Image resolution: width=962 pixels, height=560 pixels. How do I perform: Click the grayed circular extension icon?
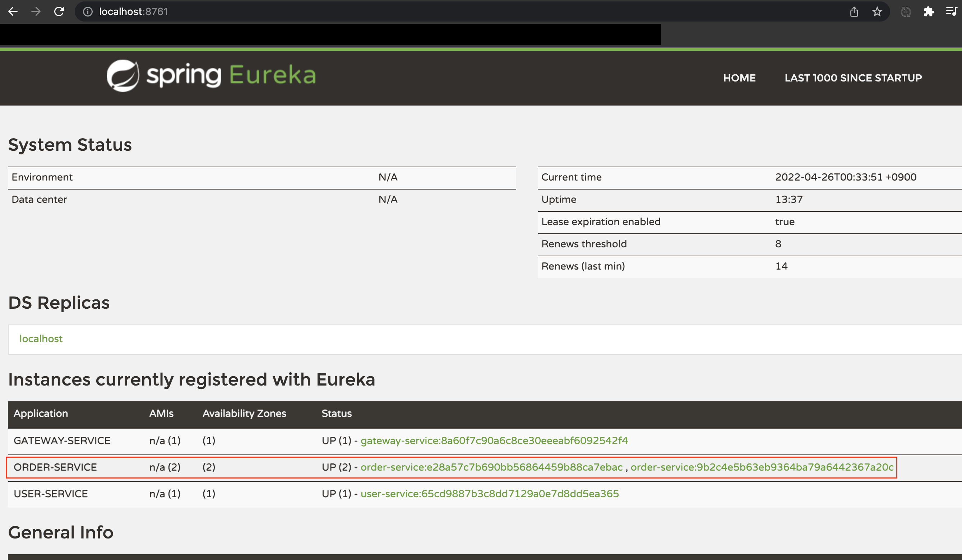pyautogui.click(x=906, y=12)
